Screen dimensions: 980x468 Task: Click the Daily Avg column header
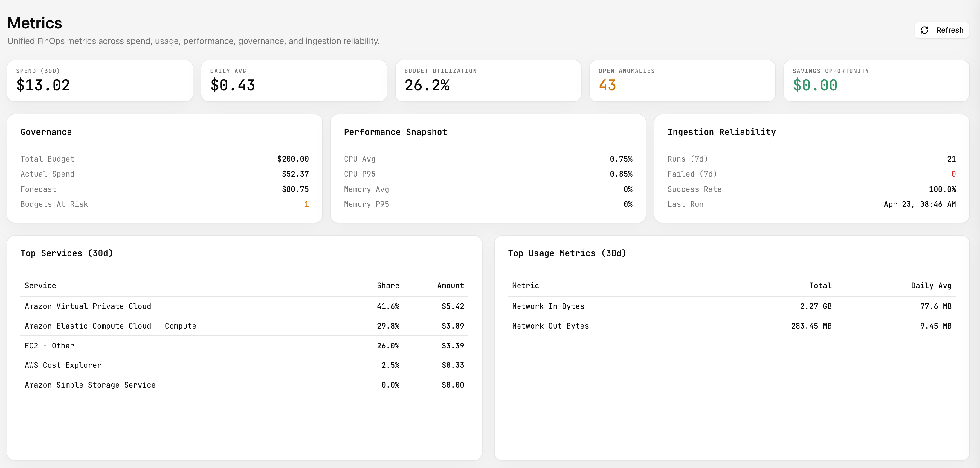[931, 285]
